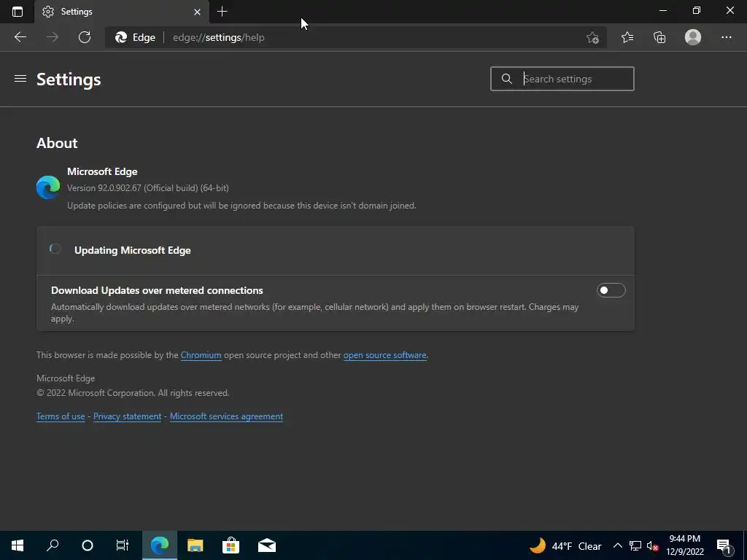Click the Edge taskbar icon

click(x=160, y=545)
